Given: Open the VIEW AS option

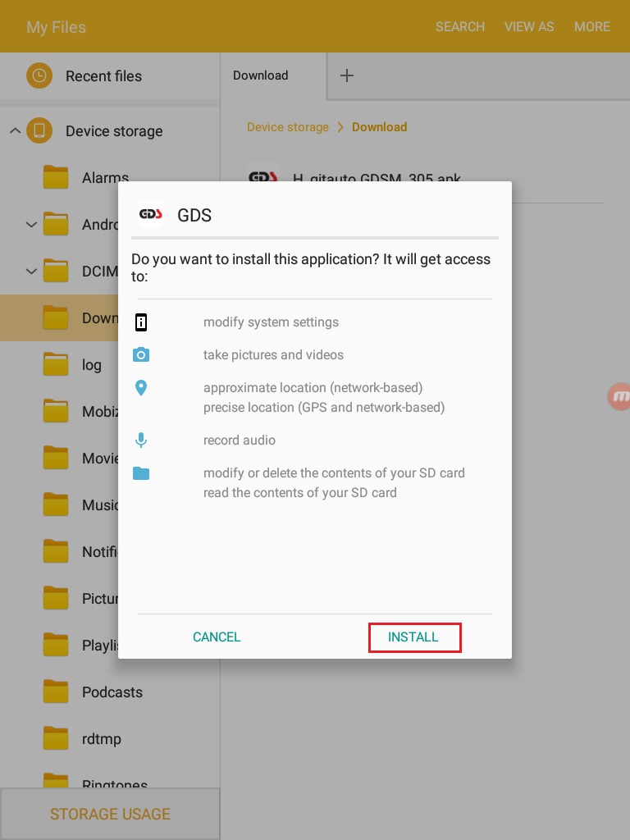Looking at the screenshot, I should [x=529, y=27].
